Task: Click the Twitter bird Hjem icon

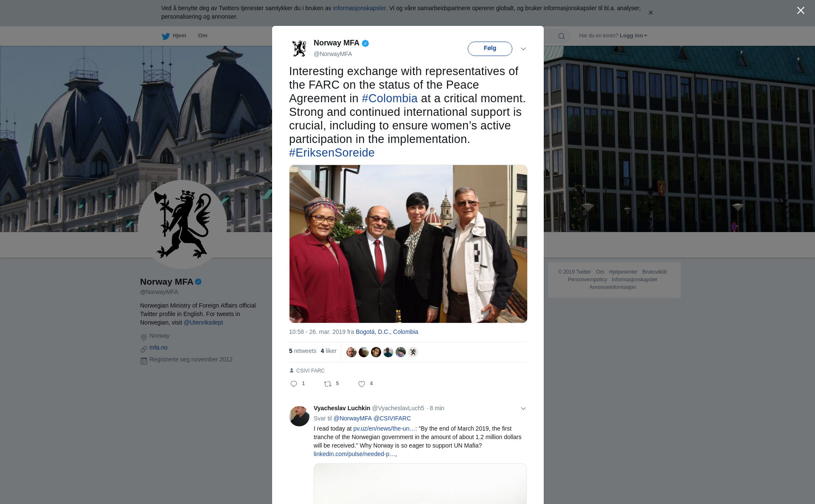Action: tap(166, 36)
